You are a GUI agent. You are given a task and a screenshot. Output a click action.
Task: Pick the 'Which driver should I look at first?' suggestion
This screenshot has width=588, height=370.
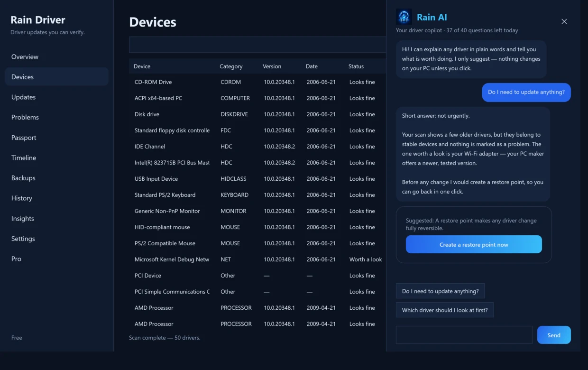tap(445, 310)
